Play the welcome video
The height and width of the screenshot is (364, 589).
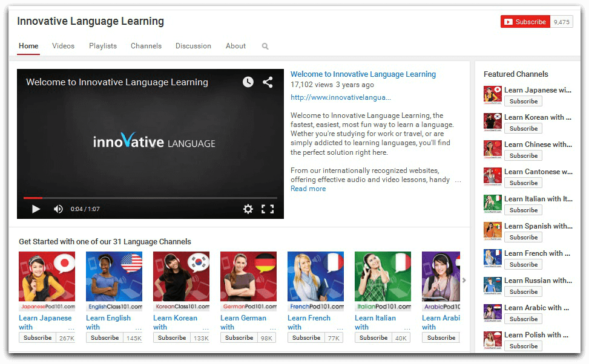[x=36, y=209]
